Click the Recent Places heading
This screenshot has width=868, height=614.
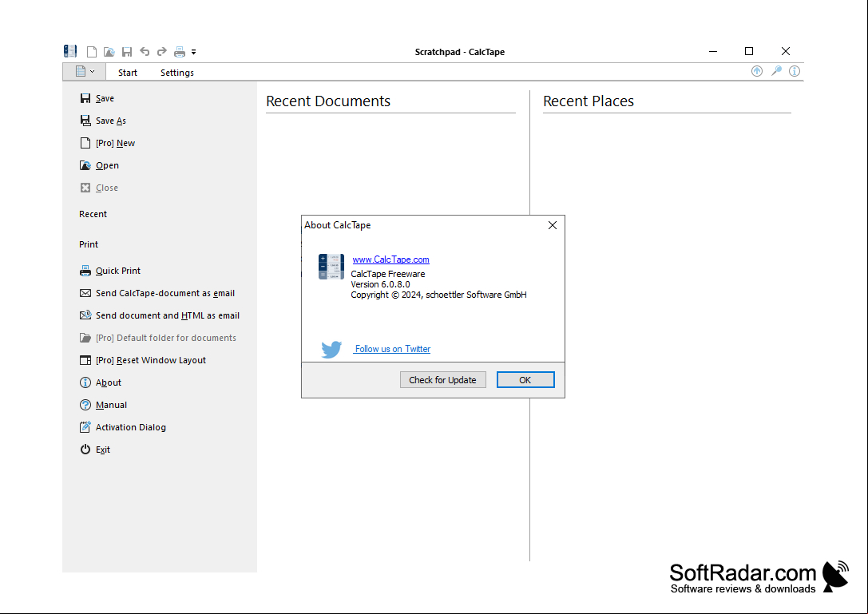pos(589,101)
